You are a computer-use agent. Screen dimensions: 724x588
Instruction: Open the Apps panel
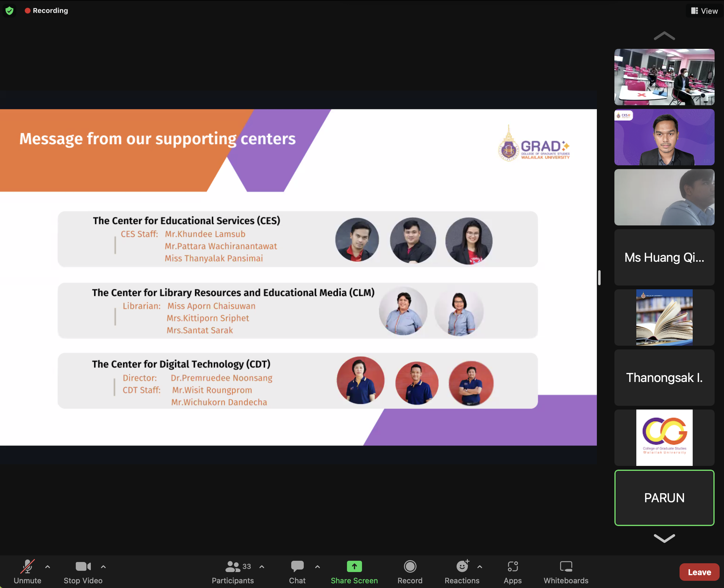coord(512,572)
